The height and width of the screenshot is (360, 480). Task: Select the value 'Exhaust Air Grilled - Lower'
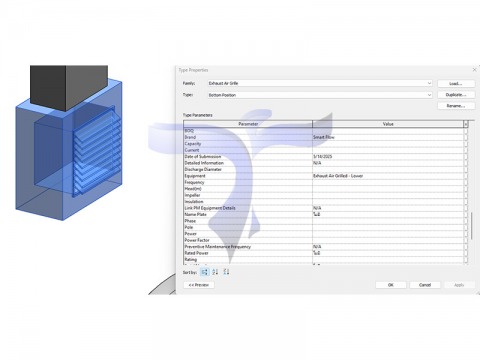[x=338, y=176]
